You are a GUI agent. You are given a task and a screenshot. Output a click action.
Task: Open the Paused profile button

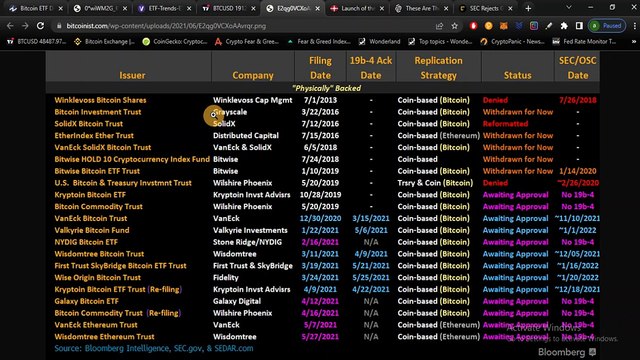(607, 26)
